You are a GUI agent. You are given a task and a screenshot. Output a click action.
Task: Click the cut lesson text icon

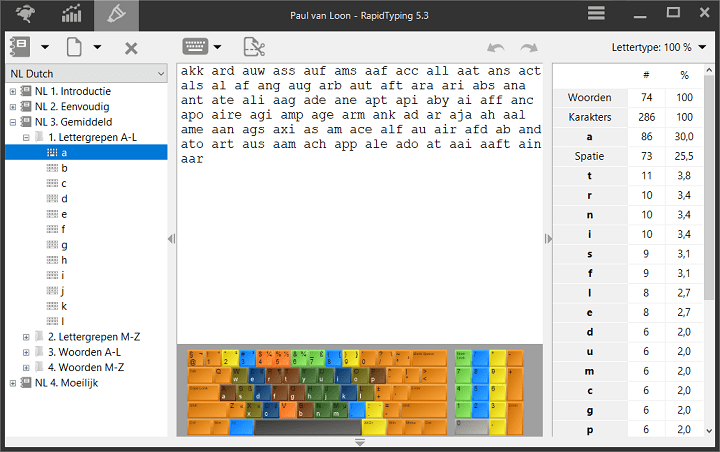coord(254,47)
